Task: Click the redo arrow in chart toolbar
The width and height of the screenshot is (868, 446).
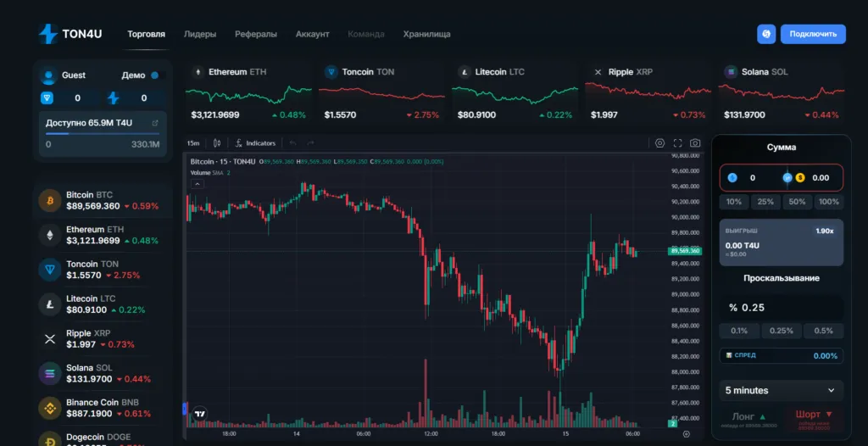Action: (310, 143)
